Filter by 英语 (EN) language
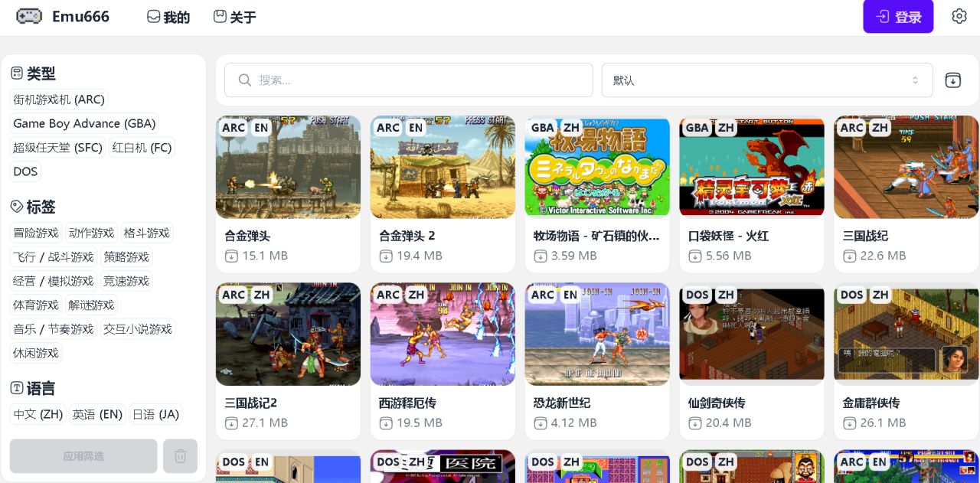The image size is (980, 483). (97, 414)
